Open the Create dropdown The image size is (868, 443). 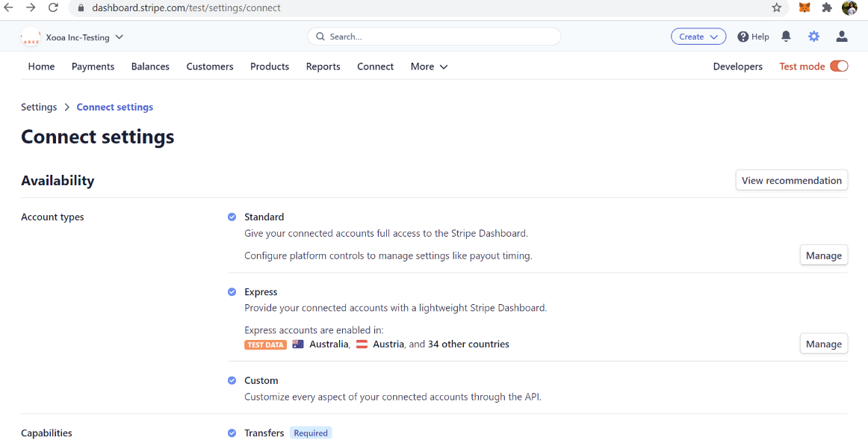[x=698, y=37]
